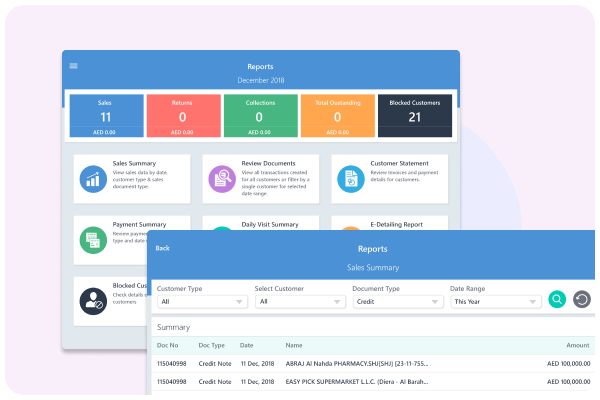
Task: Click the Sales Summary chart icon
Action: (93, 179)
